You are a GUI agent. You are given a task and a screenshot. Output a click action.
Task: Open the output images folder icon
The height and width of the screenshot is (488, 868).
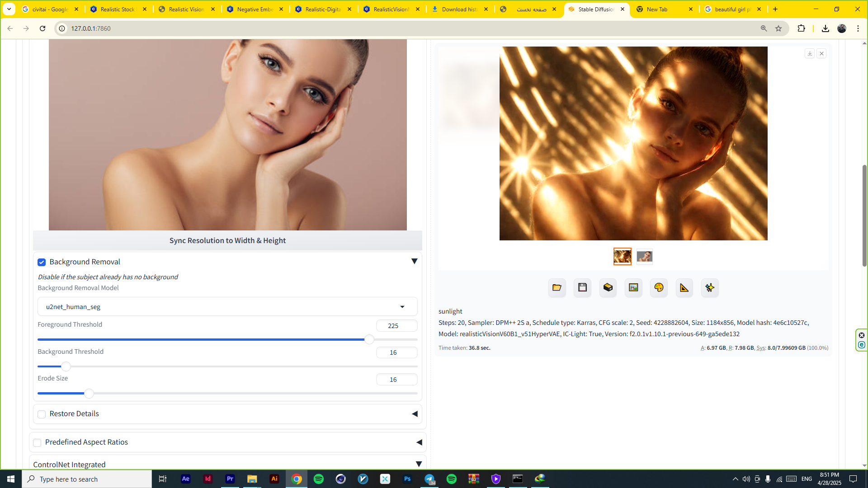(x=557, y=288)
